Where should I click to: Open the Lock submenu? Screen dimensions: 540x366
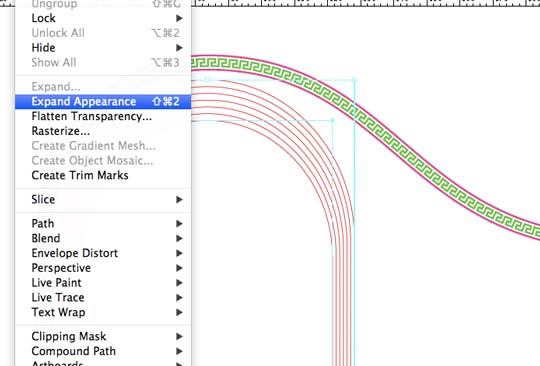103,18
